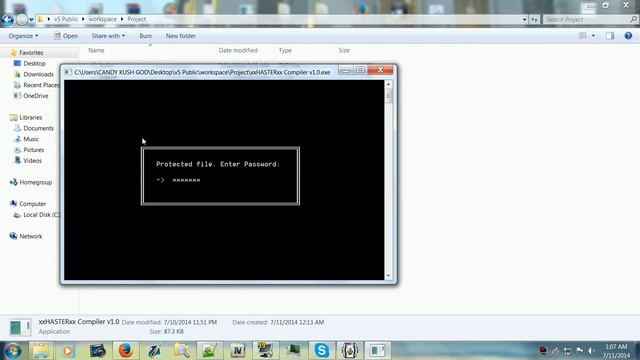Screen dimensions: 640x360
Task: Click the console vertical scrollbar thumb
Action: (388, 97)
